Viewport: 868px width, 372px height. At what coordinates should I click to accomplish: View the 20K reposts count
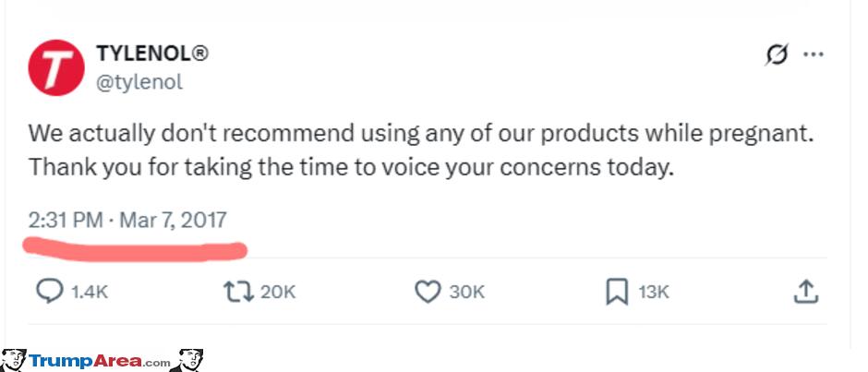click(x=278, y=292)
